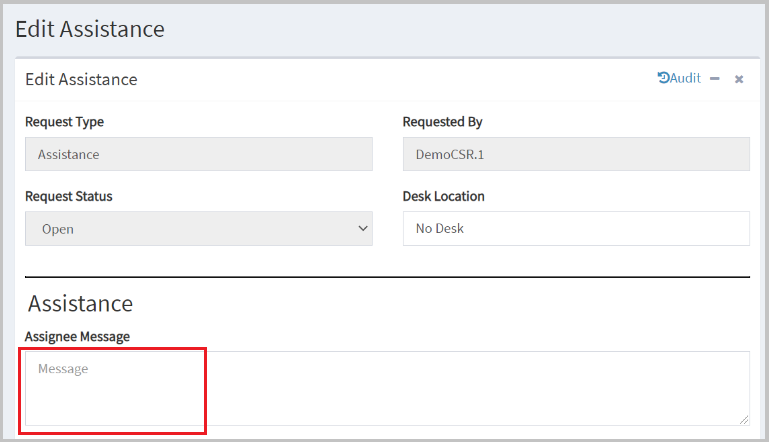Click the Edit Assistance panel header title

pyautogui.click(x=81, y=79)
